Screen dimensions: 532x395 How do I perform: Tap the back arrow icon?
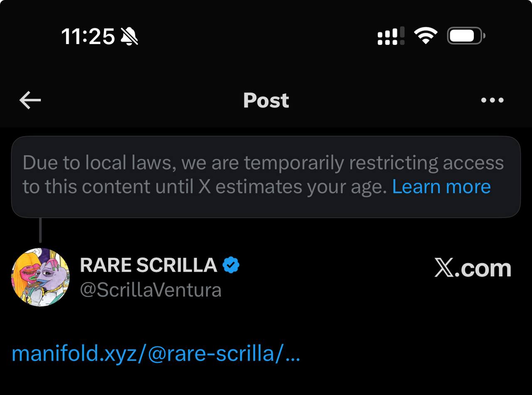(30, 101)
